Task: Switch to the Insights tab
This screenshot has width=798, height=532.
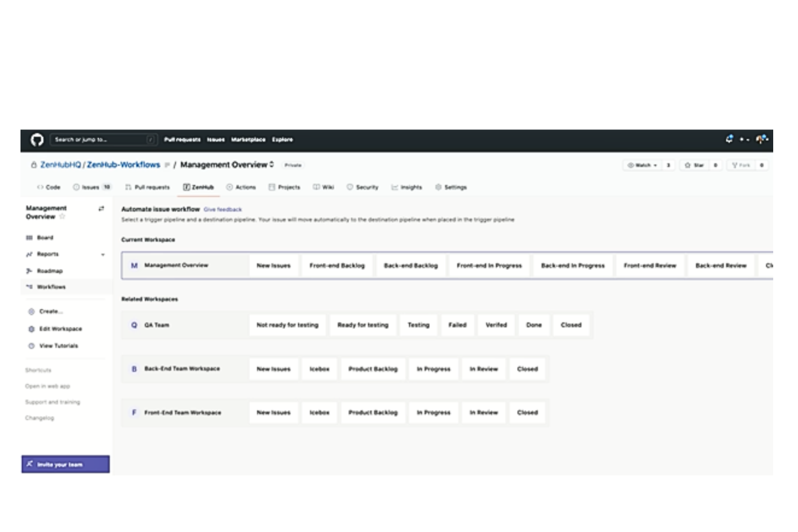Action: [407, 188]
